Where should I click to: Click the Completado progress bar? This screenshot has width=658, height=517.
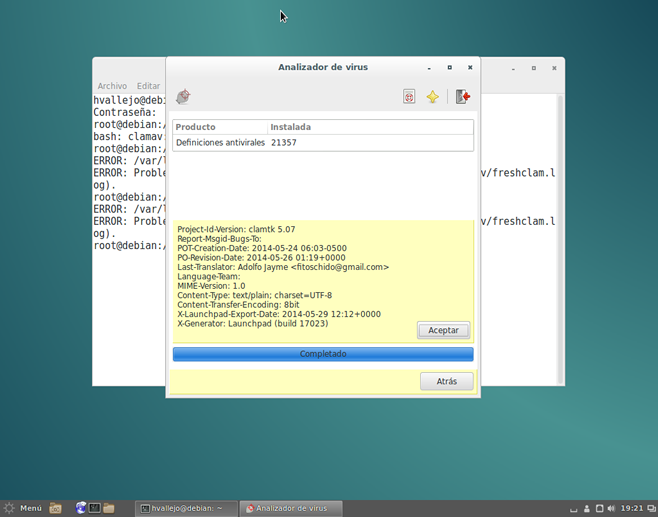322,354
